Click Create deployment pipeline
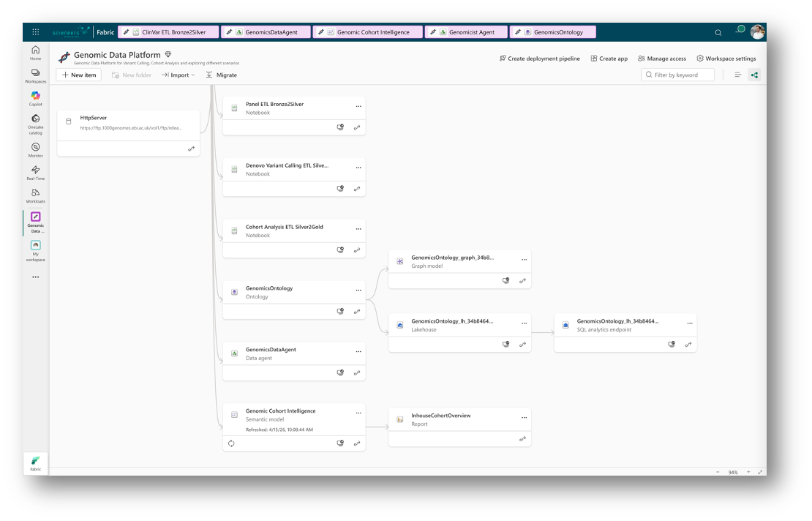Screen dimensions: 812x521 point(539,59)
